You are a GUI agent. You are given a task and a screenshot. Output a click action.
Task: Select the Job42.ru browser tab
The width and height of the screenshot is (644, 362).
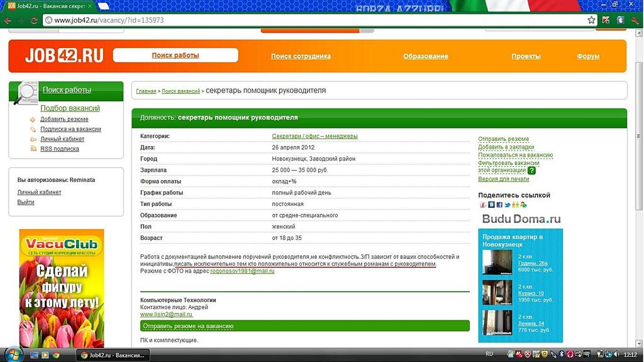click(x=49, y=6)
